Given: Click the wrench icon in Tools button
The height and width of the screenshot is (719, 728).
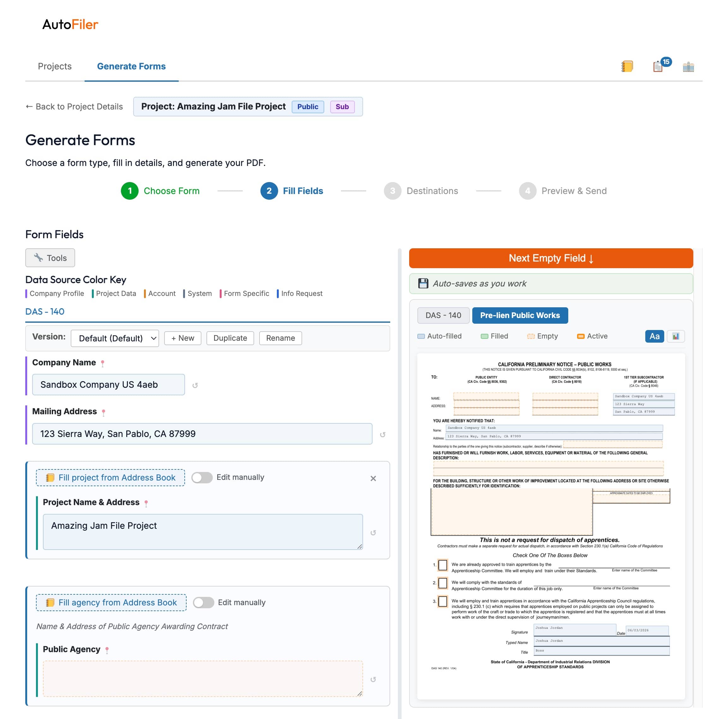Looking at the screenshot, I should (39, 258).
